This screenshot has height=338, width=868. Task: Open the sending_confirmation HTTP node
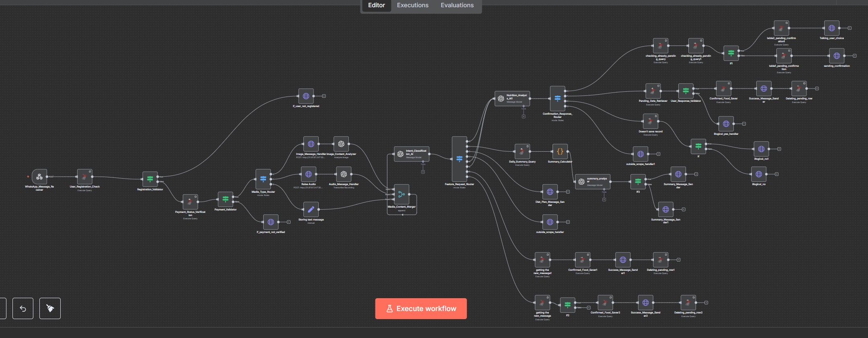[837, 56]
